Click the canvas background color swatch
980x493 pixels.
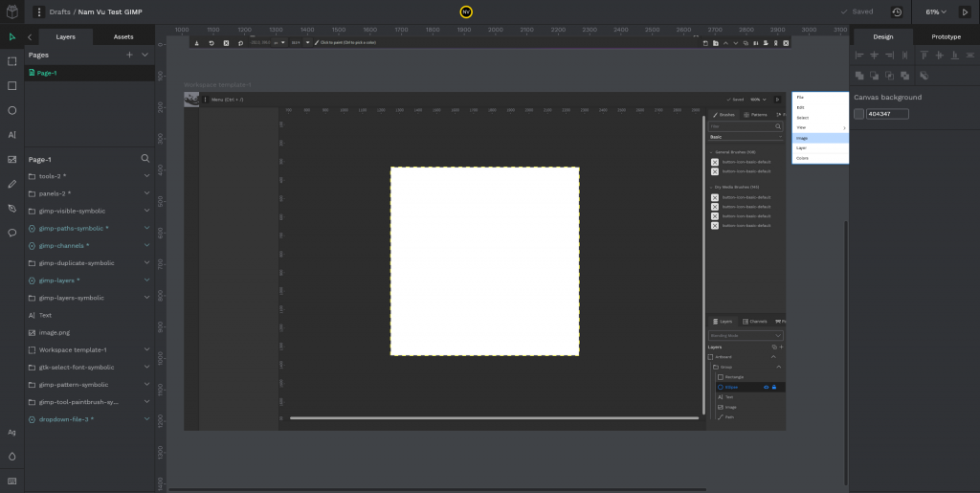pos(858,114)
